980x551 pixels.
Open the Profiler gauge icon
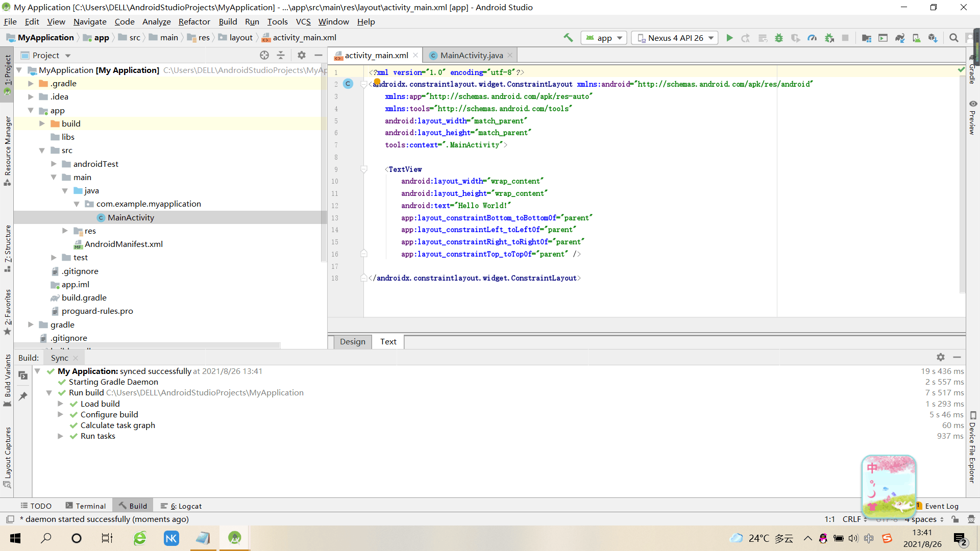point(812,38)
